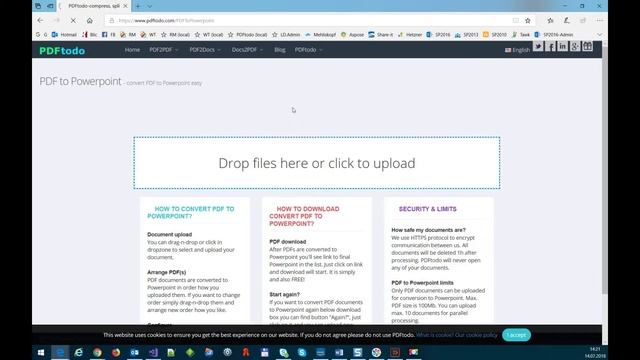Open the Hetzner bookmark
The width and height of the screenshot is (640, 360).
[x=410, y=35]
